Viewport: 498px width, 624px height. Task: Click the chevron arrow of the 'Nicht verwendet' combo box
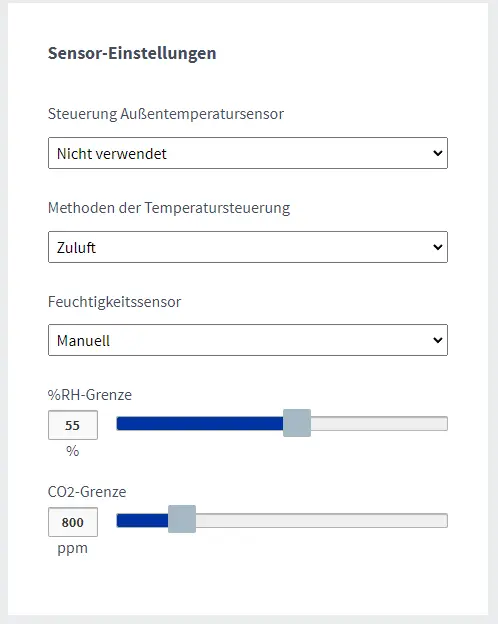pyautogui.click(x=437, y=153)
